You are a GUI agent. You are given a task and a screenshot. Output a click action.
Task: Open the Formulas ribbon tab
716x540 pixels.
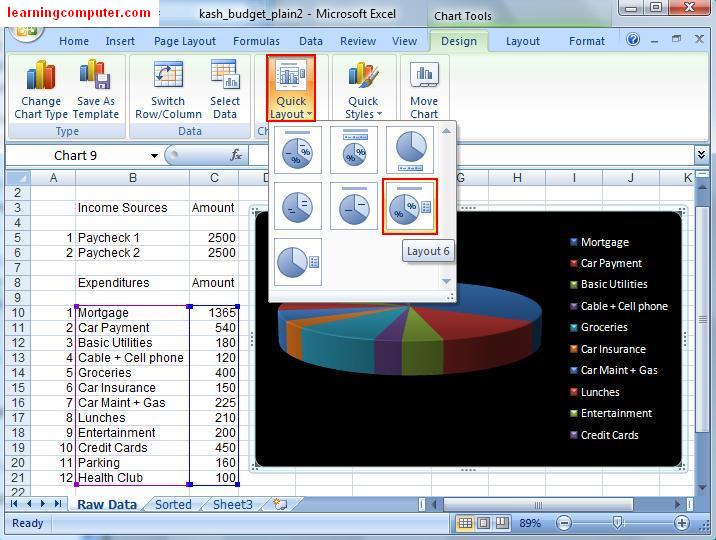tap(256, 41)
